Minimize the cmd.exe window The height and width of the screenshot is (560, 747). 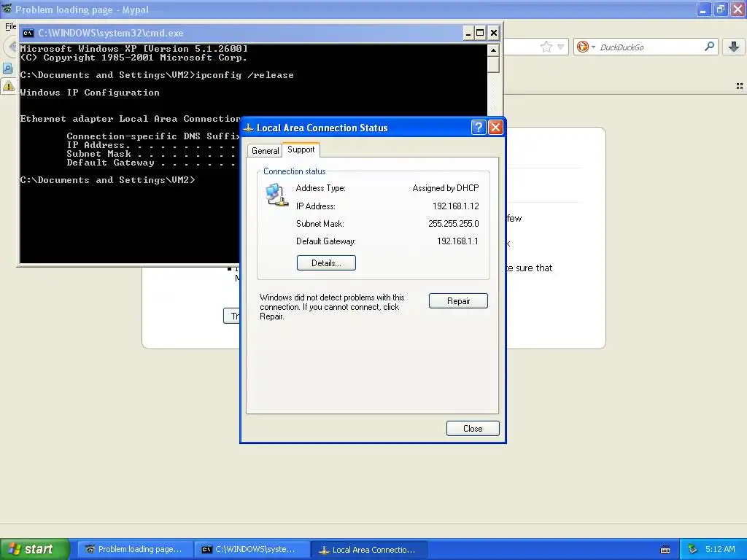(x=468, y=33)
